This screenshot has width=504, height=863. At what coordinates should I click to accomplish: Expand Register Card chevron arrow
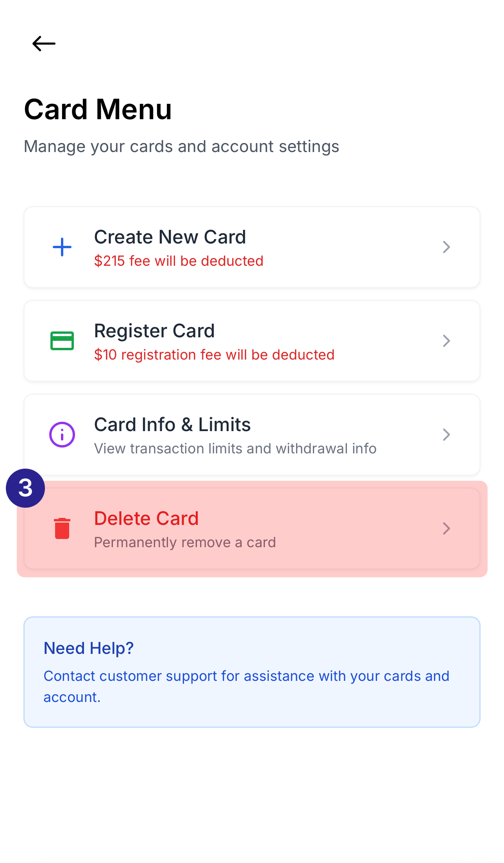point(446,341)
